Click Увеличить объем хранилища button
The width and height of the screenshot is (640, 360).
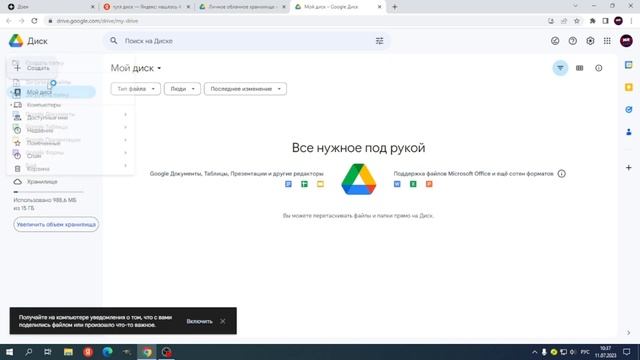pos(56,224)
